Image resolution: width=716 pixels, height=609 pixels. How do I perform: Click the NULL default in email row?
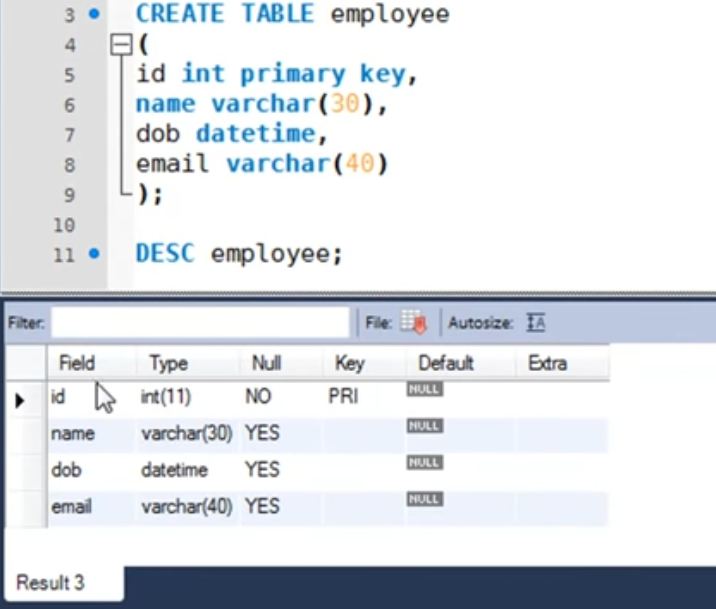click(x=425, y=499)
